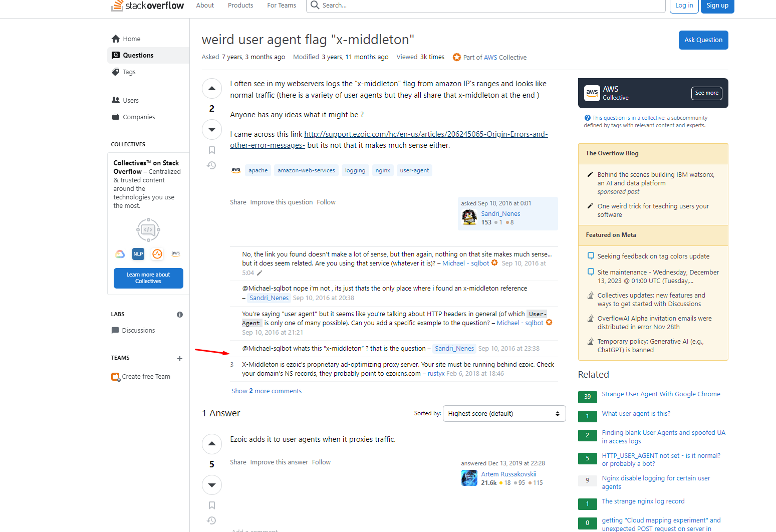The image size is (776, 532).
Task: Open One weird trick for teaching users post
Action: (x=653, y=210)
